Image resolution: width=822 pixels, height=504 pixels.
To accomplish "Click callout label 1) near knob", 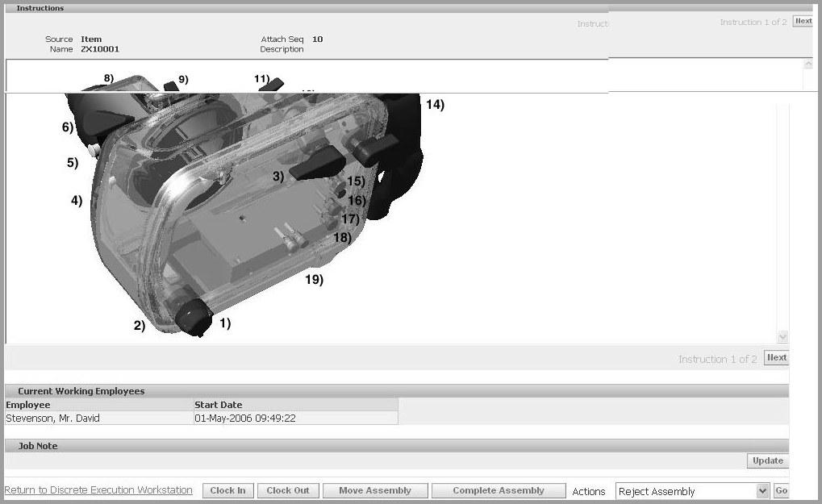I will [225, 323].
